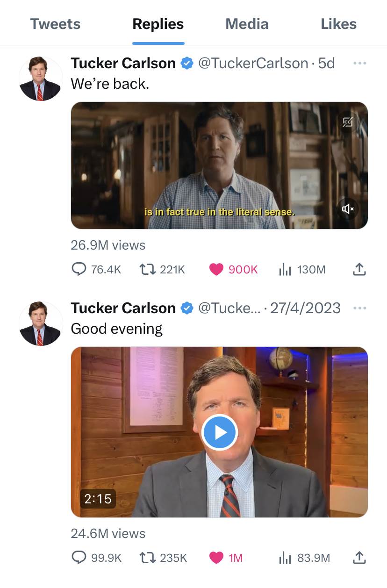Open more options for "Good evening" tweet
The width and height of the screenshot is (387, 588).
(x=359, y=308)
